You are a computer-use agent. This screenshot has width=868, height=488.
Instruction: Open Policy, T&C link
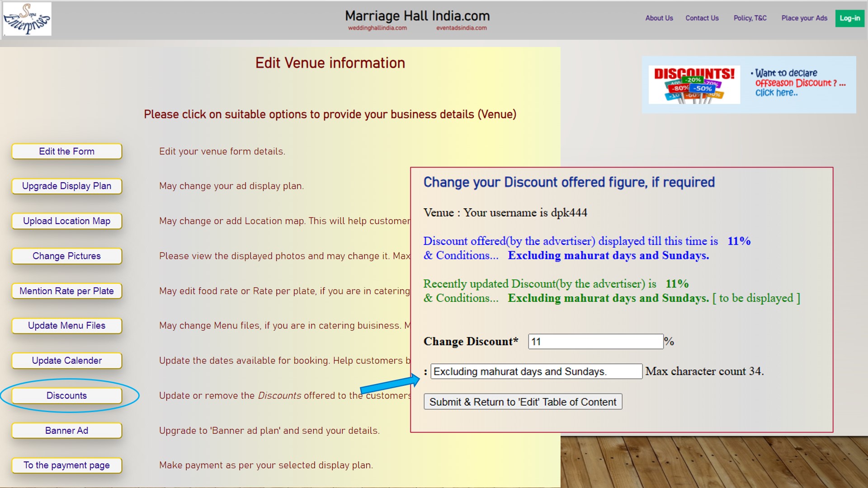[x=750, y=18]
